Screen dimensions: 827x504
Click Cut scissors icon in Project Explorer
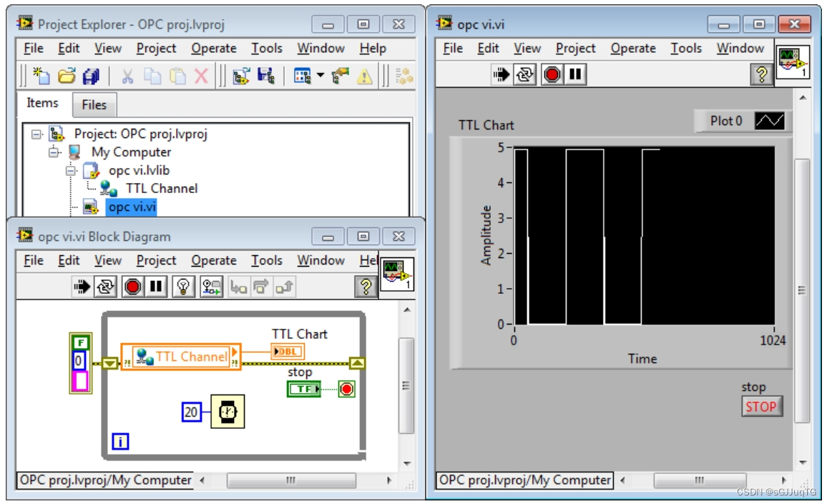[x=127, y=76]
